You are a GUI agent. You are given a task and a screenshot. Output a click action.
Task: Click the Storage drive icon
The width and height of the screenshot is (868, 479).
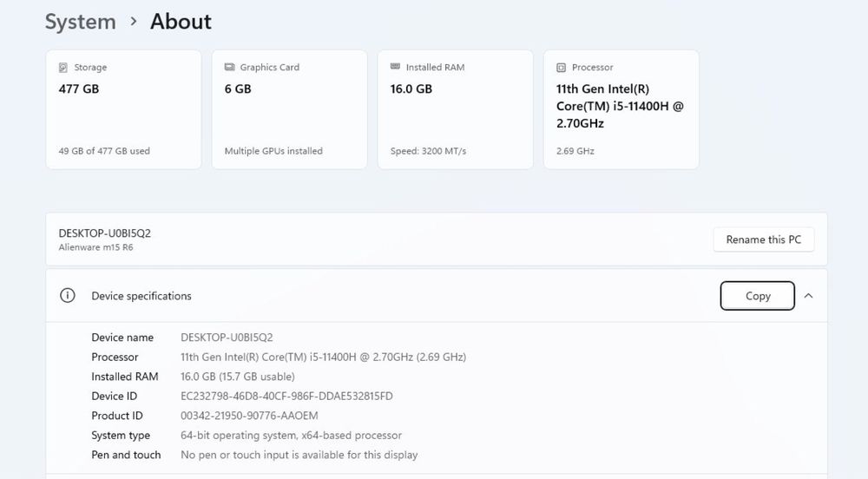(x=63, y=68)
